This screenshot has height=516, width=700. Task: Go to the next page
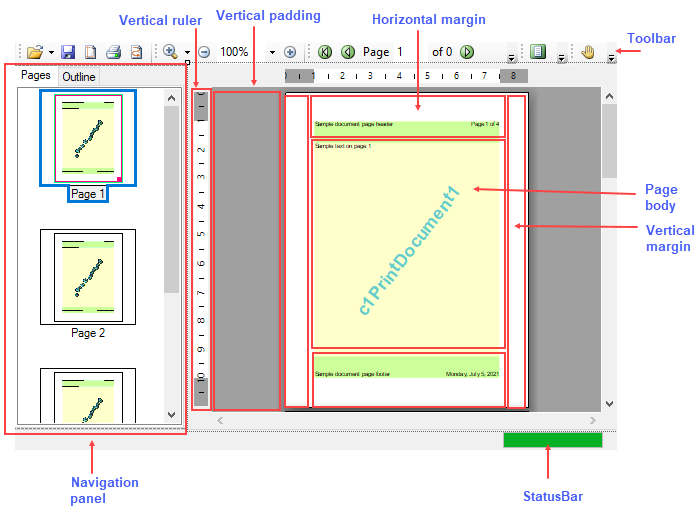click(467, 52)
